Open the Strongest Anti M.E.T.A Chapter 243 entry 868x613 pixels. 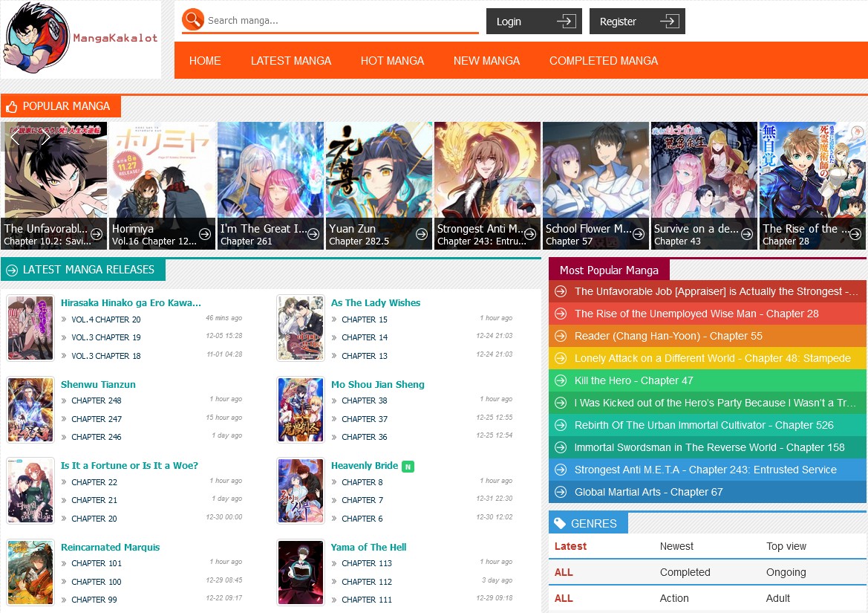[708, 470]
